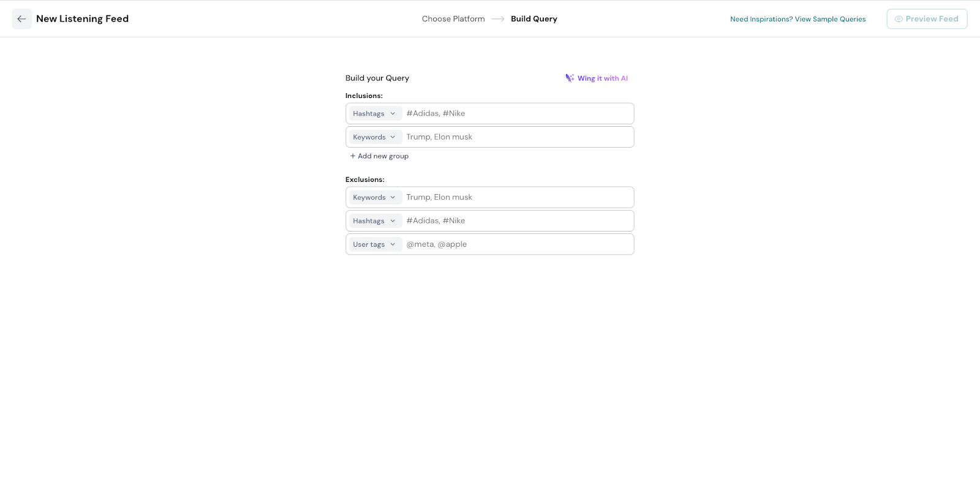Go to the Choose Platform step
This screenshot has height=490, width=980.
point(453,19)
